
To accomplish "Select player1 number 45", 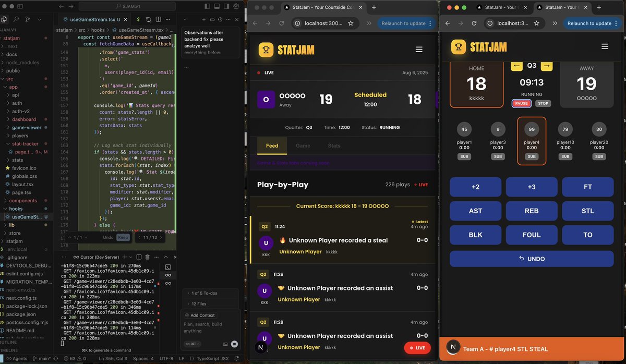I will click(464, 141).
